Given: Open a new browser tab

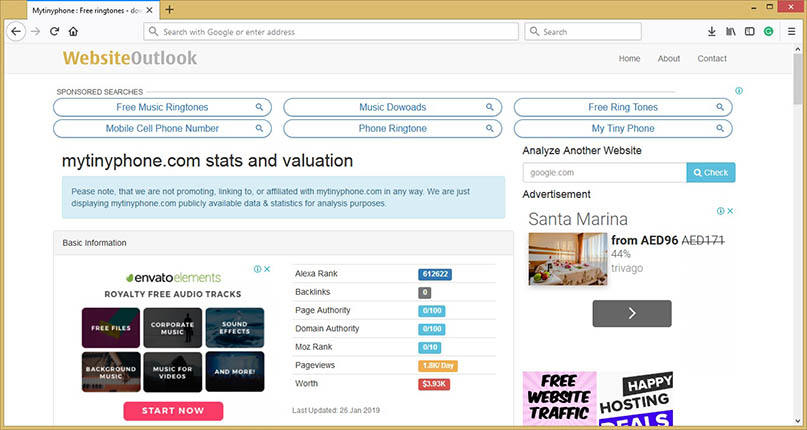Looking at the screenshot, I should pos(170,9).
